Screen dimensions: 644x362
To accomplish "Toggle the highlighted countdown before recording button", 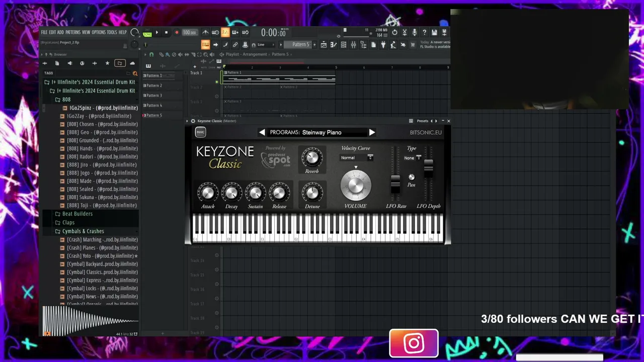I will pos(225,32).
